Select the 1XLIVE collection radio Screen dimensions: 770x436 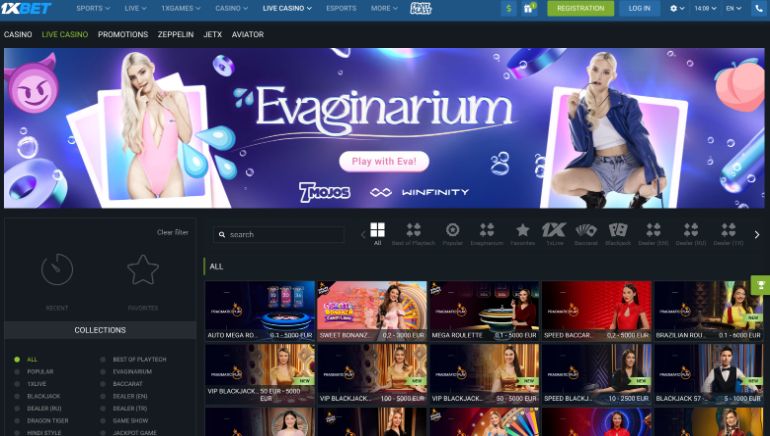click(17, 384)
